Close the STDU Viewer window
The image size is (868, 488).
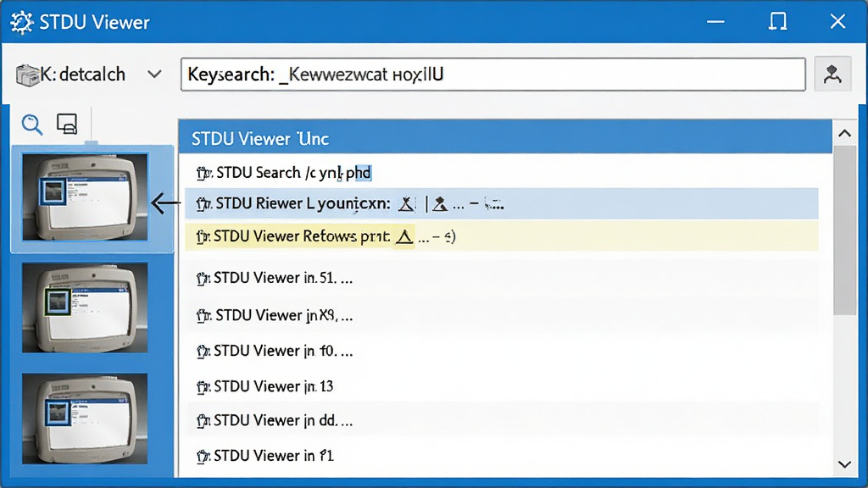point(837,21)
